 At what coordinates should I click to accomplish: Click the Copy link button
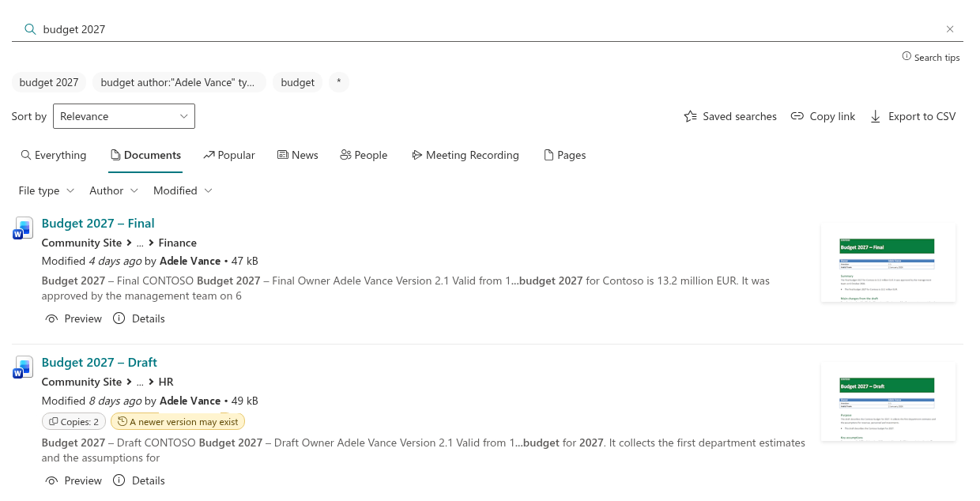[823, 116]
